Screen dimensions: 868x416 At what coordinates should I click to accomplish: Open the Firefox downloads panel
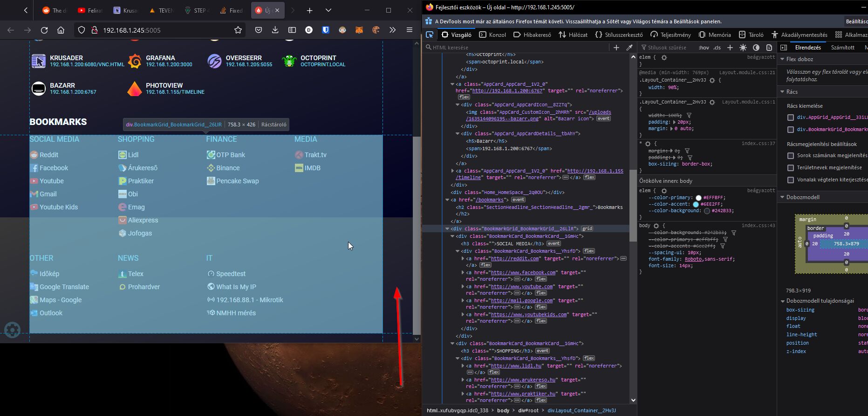pos(275,30)
